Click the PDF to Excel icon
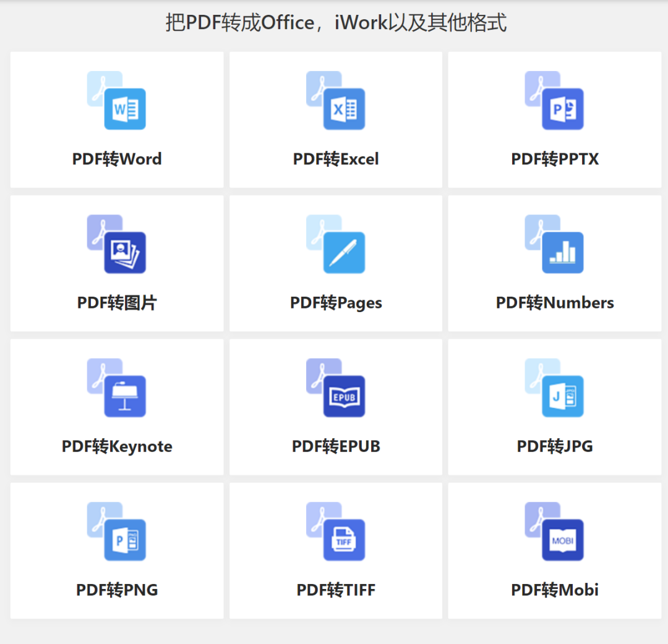The image size is (668, 644). (x=335, y=101)
